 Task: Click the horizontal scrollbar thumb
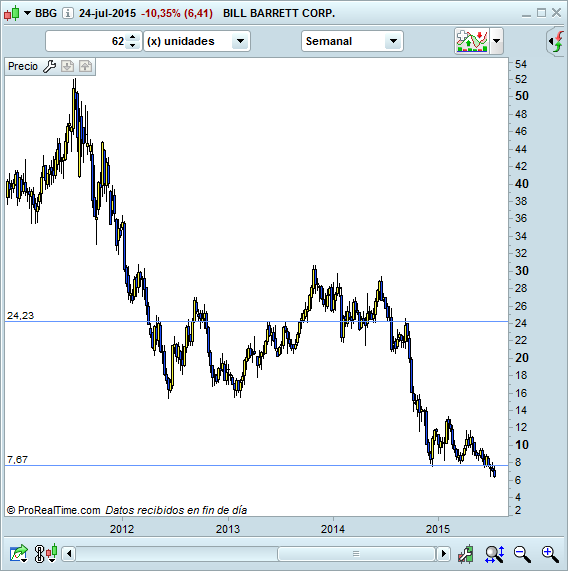(x=356, y=554)
